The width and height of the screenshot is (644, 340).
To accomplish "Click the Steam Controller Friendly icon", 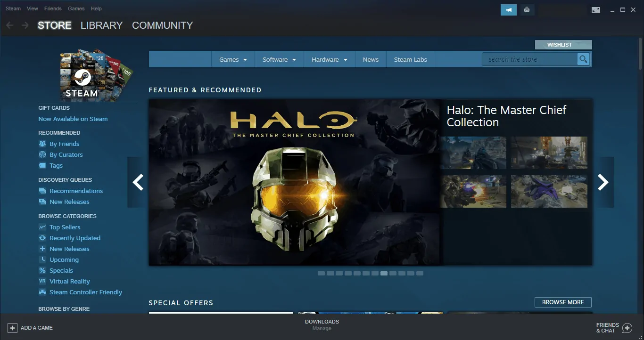I will (x=42, y=292).
